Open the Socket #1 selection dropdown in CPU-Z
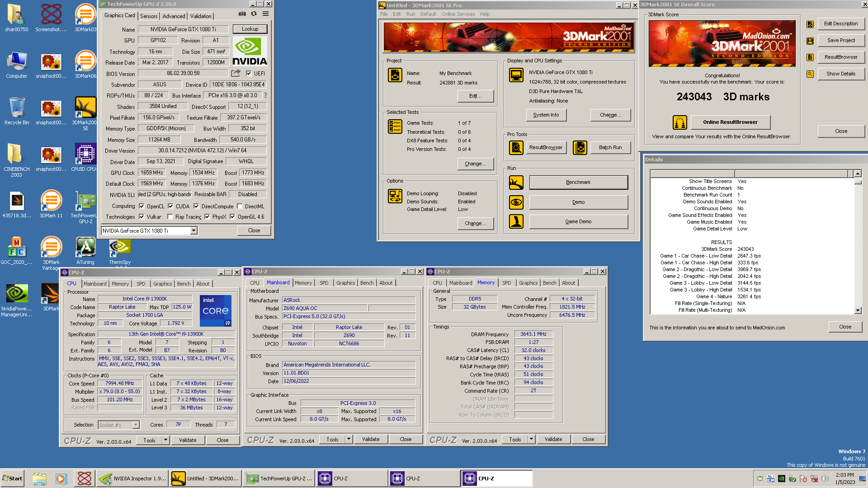 136,425
